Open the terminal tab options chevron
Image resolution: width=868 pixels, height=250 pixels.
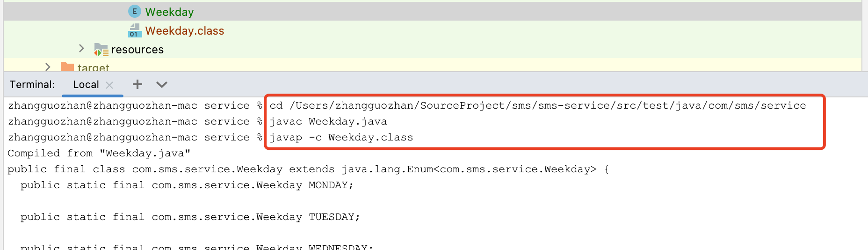[162, 84]
